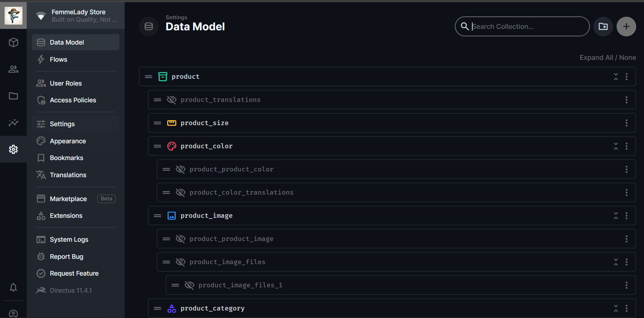Click the Report Bug link
Viewport: 644px width, 318px height.
pyautogui.click(x=76, y=257)
